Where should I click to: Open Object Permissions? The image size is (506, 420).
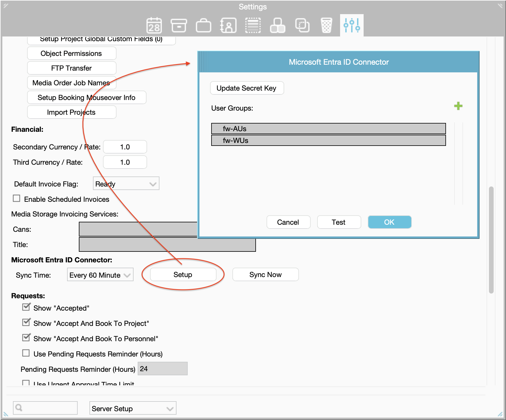(x=71, y=54)
